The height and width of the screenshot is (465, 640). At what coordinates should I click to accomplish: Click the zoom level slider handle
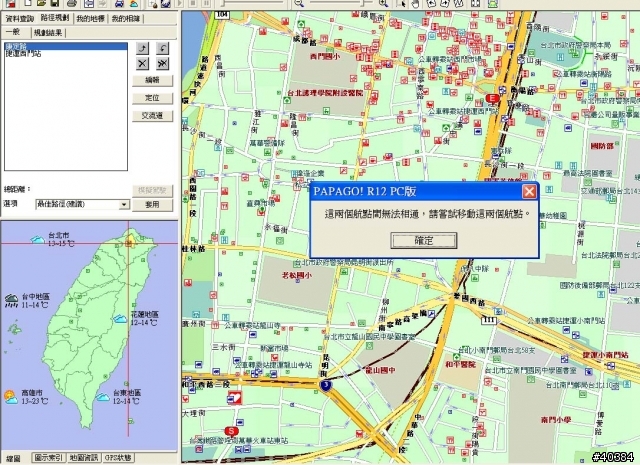click(362, 3)
